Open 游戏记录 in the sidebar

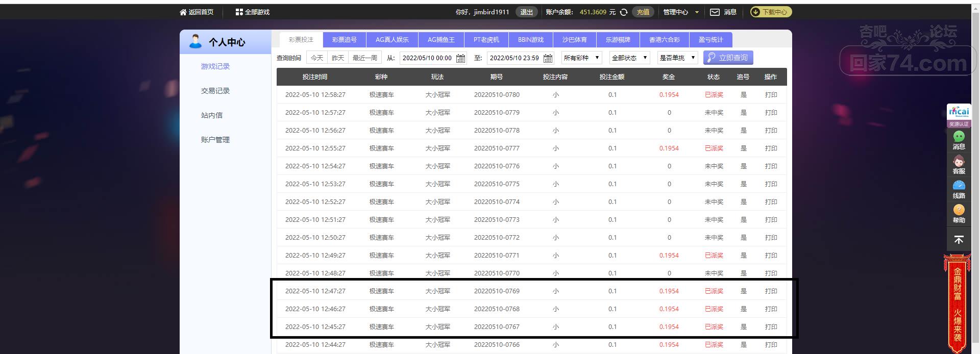point(215,66)
